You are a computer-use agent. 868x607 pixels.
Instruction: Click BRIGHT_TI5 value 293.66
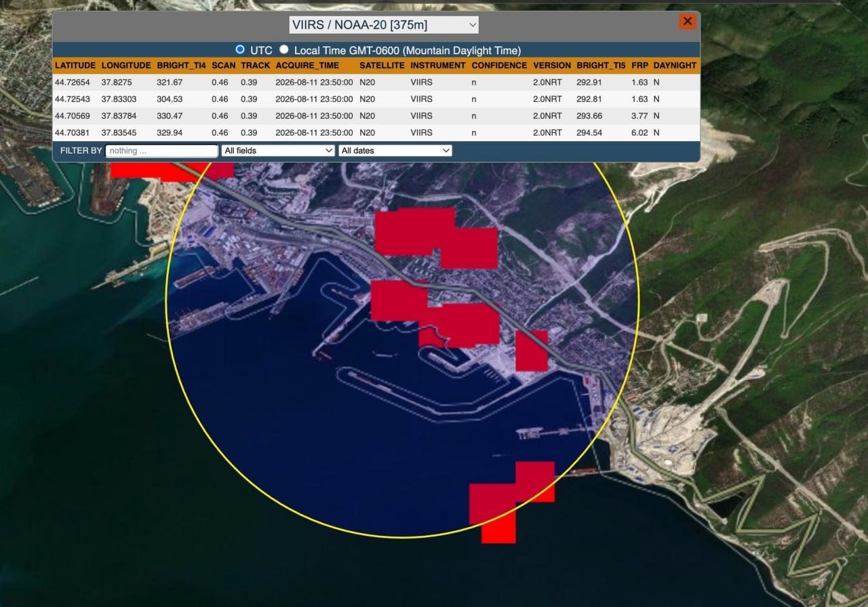tap(589, 116)
